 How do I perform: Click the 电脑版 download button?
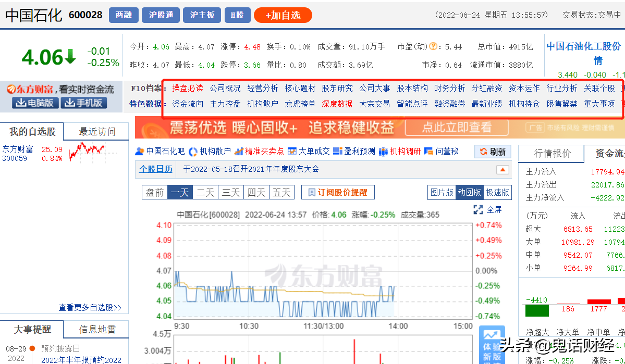pyautogui.click(x=35, y=103)
